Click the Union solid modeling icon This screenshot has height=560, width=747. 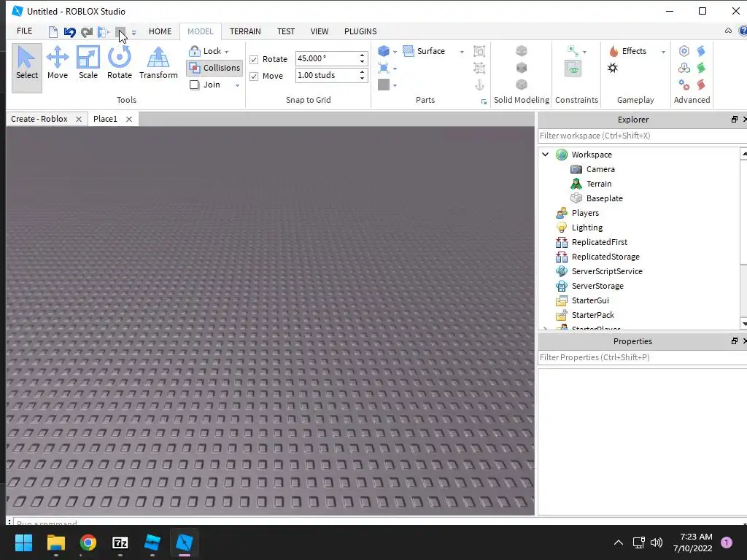coord(522,51)
